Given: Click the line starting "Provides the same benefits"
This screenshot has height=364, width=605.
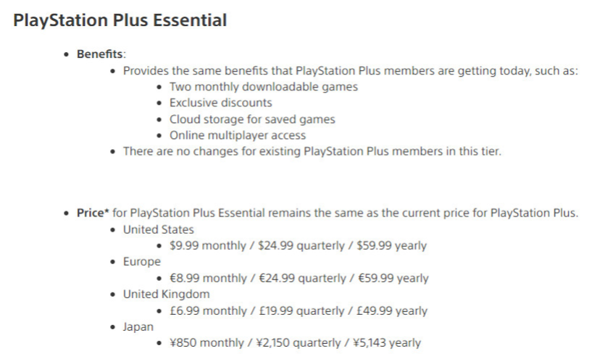Looking at the screenshot, I should point(351,71).
